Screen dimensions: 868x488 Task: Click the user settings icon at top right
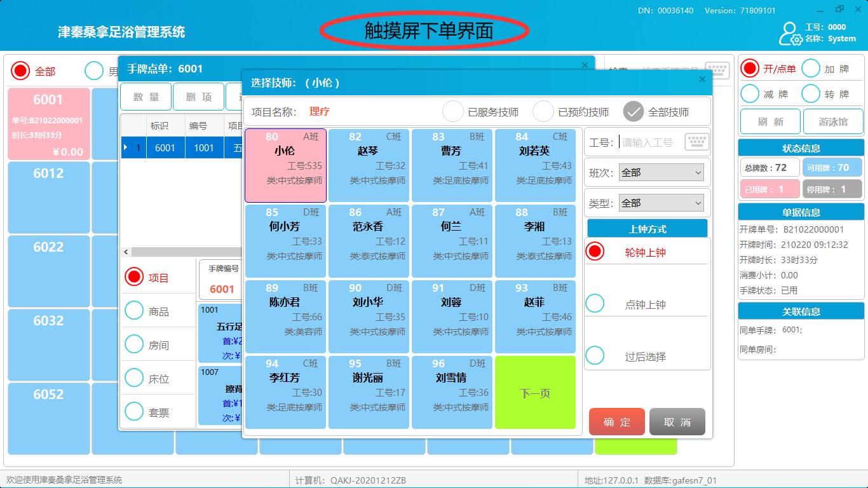790,34
